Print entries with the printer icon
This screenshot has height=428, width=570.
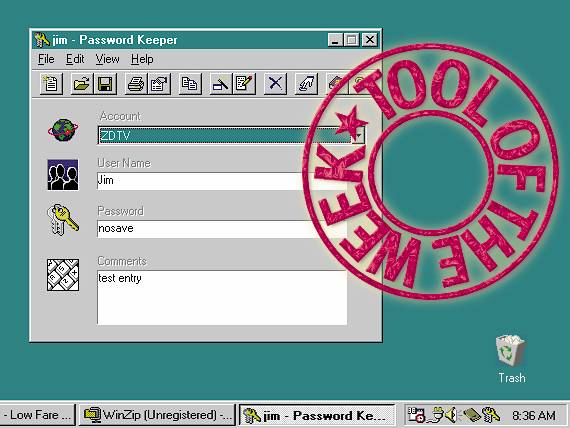coord(136,84)
